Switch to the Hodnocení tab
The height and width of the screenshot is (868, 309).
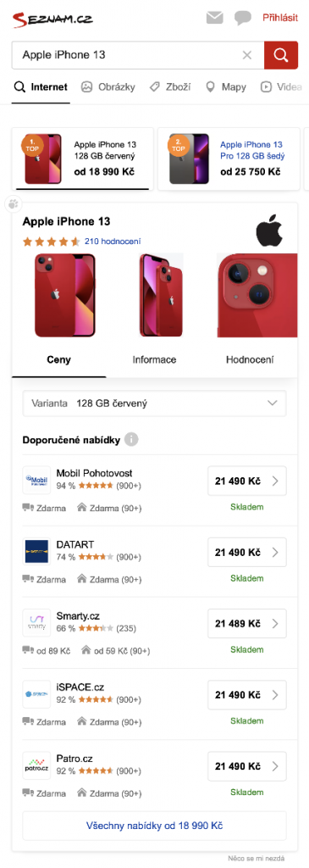tap(249, 359)
